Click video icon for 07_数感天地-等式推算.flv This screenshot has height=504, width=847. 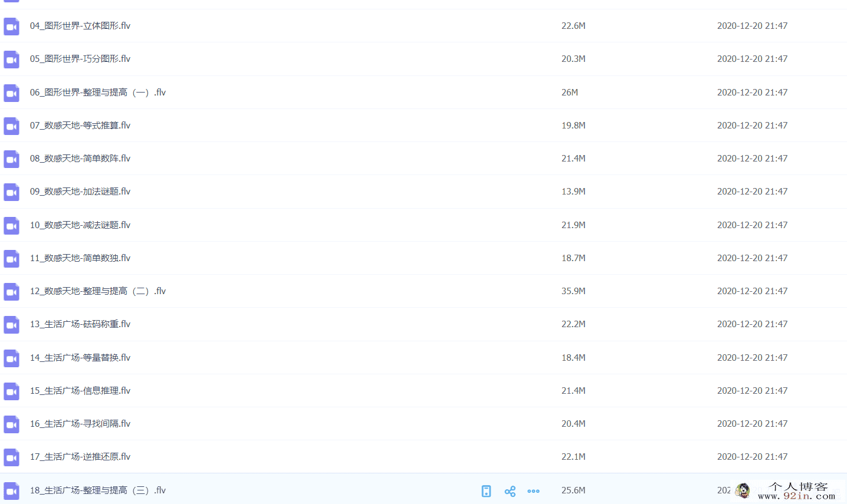click(x=11, y=126)
